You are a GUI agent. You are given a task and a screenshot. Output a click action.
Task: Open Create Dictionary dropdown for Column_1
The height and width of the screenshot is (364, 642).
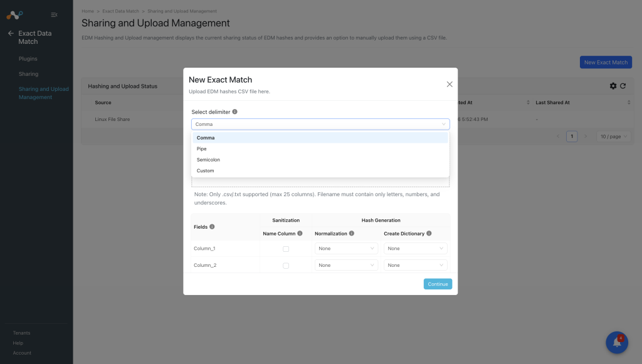(x=415, y=248)
